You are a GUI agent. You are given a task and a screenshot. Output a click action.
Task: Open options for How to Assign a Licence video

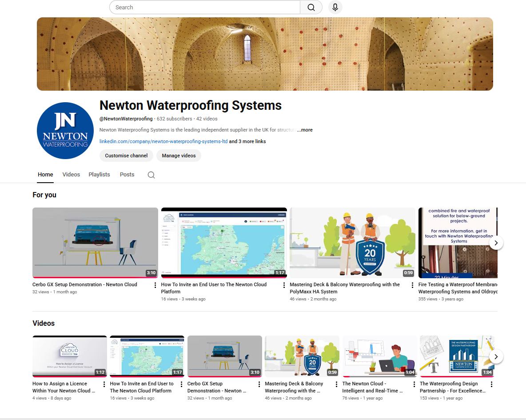[x=104, y=384]
